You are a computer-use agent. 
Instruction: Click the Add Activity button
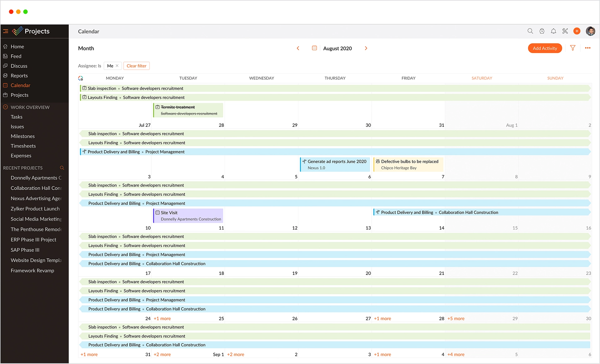[x=545, y=48]
